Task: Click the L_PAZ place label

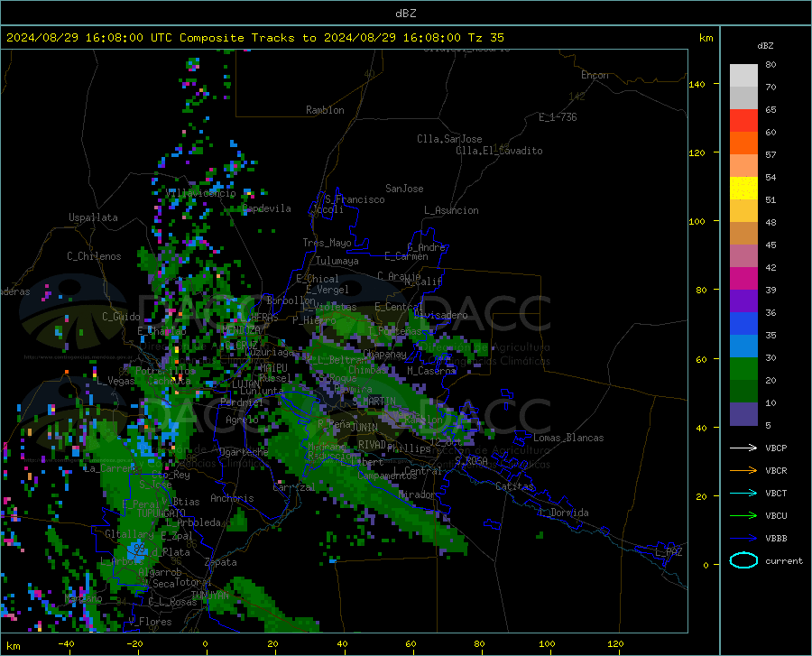Action: pyautogui.click(x=669, y=552)
